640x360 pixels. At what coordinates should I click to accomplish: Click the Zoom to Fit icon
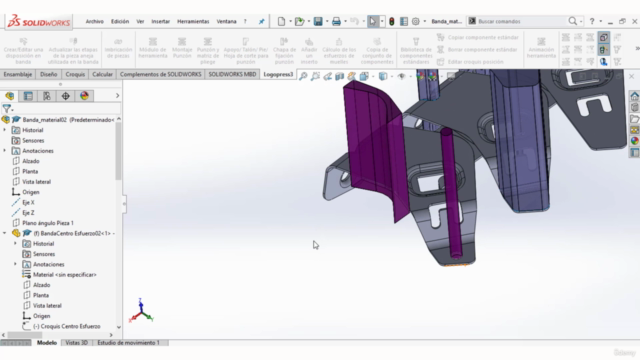(x=303, y=76)
